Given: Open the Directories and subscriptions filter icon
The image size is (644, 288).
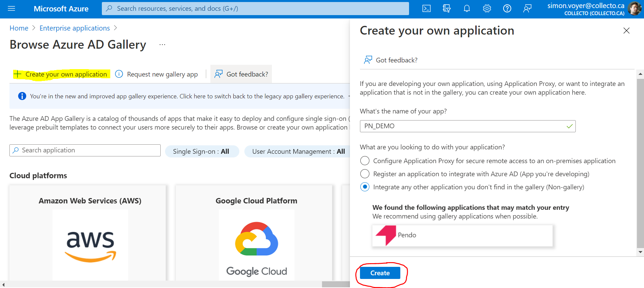Looking at the screenshot, I should click(447, 9).
